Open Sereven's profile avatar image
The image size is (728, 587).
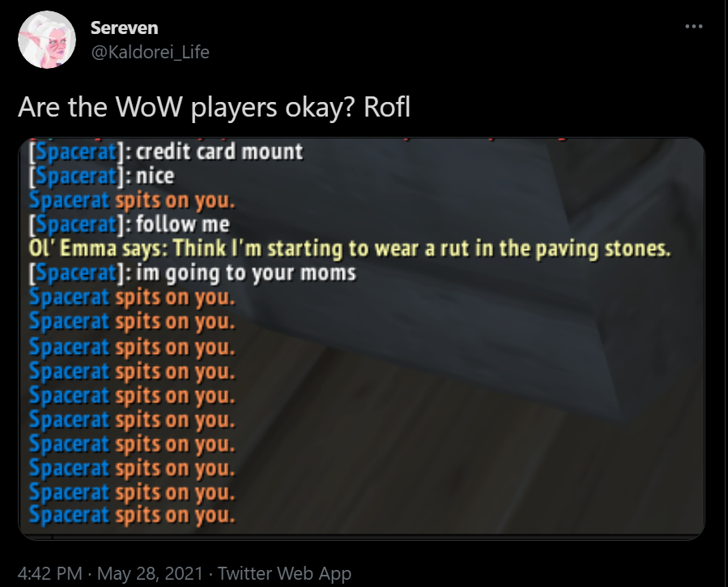coord(47,40)
